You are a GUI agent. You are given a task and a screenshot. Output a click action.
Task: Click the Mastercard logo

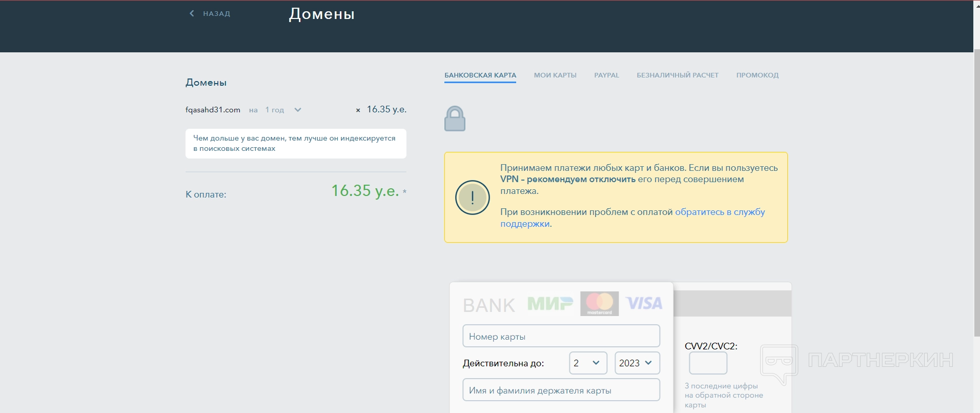(599, 304)
